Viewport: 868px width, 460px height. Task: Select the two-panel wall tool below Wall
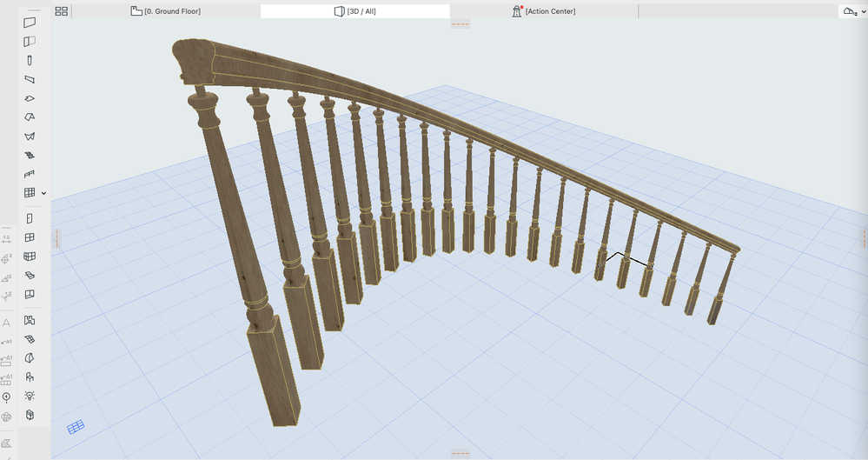pos(30,42)
